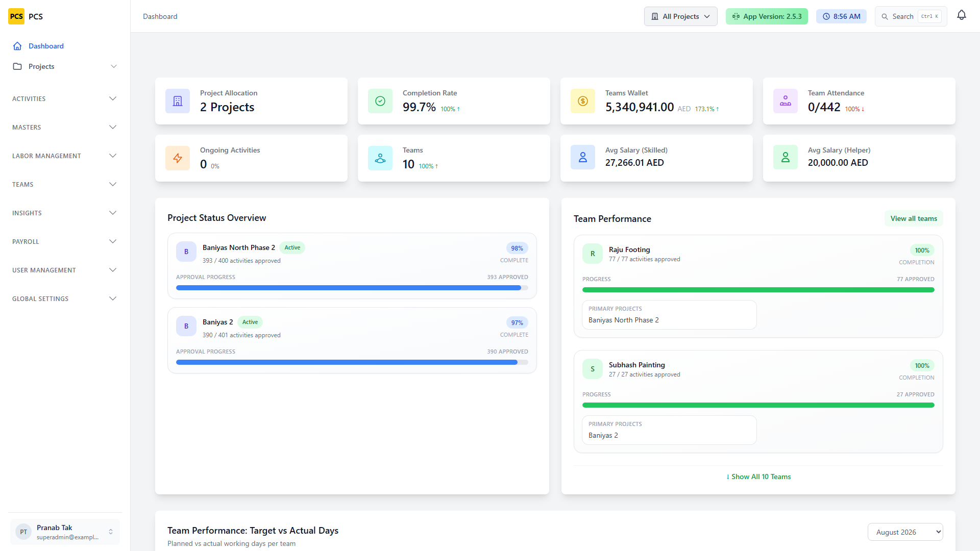Click the Team Attendance icon
The width and height of the screenshot is (980, 551).
click(x=786, y=101)
